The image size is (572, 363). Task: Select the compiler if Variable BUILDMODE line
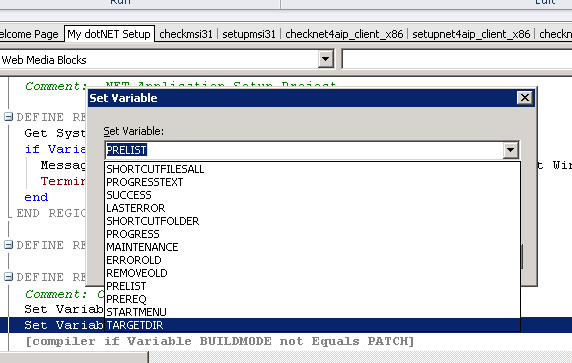pyautogui.click(x=220, y=341)
